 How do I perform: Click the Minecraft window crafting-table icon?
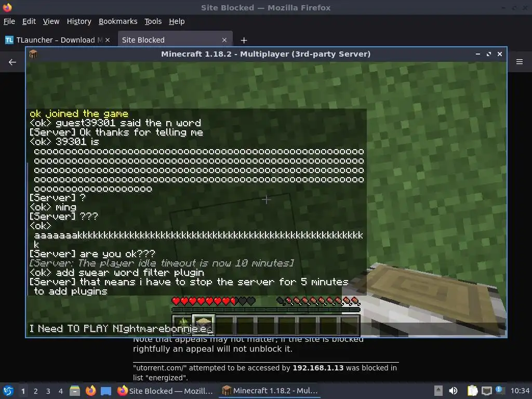(x=33, y=54)
